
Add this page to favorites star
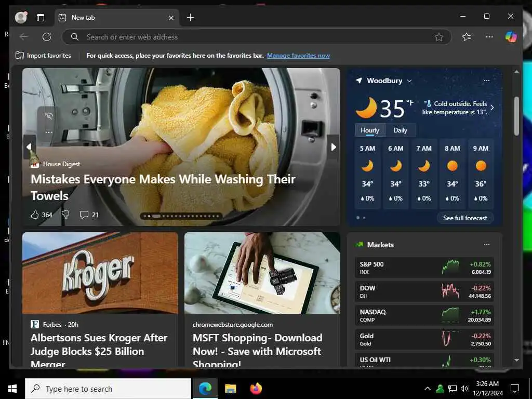(x=439, y=37)
